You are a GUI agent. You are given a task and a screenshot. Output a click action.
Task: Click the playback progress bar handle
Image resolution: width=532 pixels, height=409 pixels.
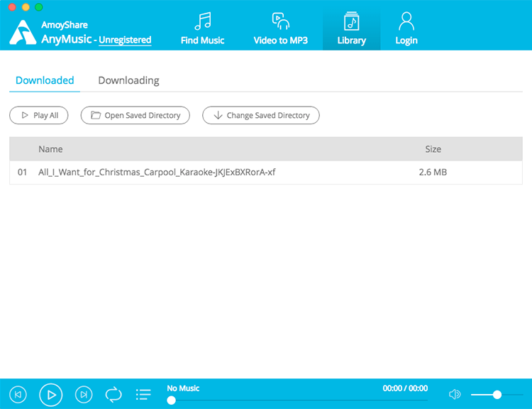172,400
